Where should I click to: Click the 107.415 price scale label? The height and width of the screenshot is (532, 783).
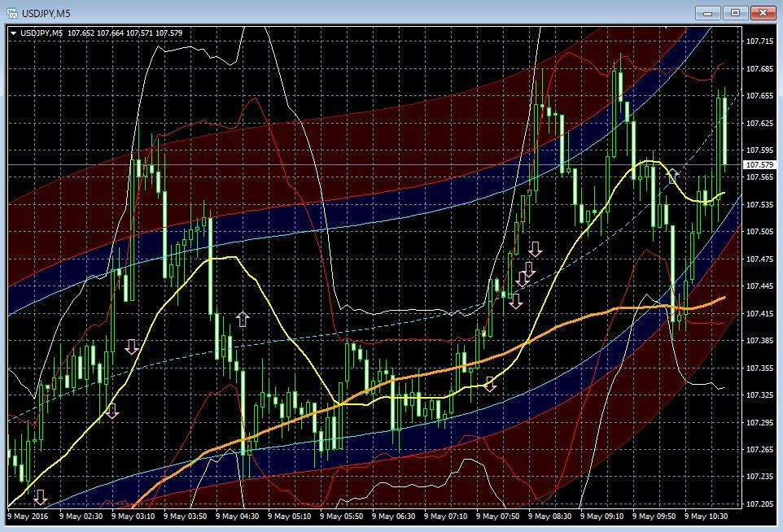click(759, 313)
